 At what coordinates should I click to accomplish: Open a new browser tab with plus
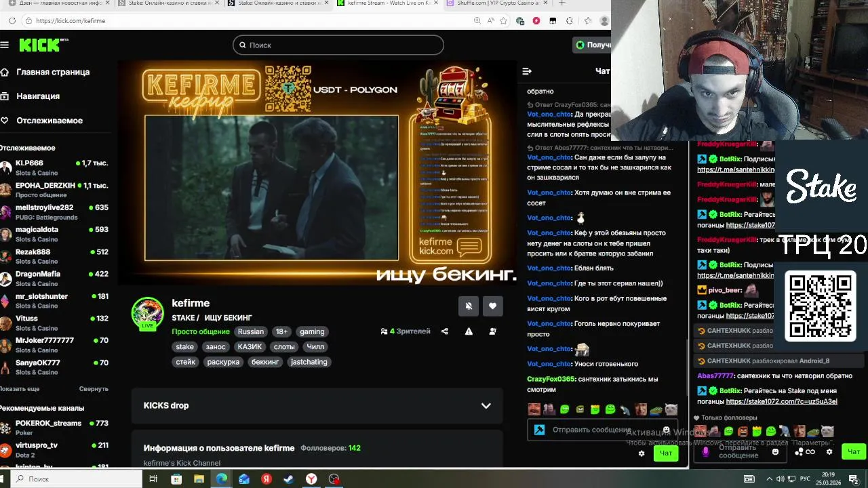(x=561, y=3)
